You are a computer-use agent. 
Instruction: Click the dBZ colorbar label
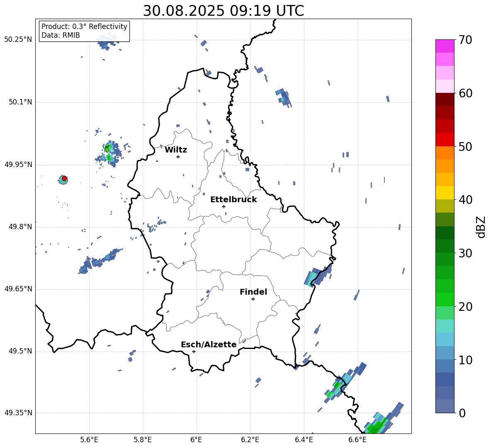[x=481, y=227]
